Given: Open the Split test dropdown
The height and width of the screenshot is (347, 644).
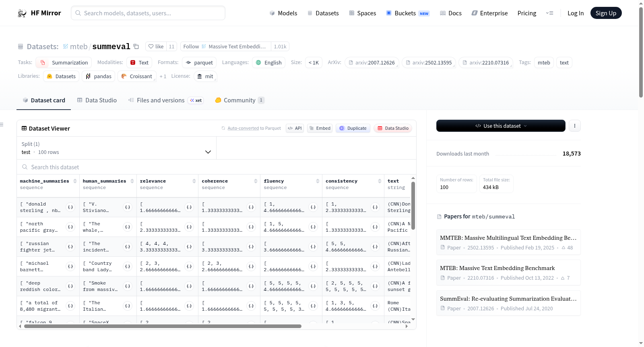Looking at the screenshot, I should 117,148.
